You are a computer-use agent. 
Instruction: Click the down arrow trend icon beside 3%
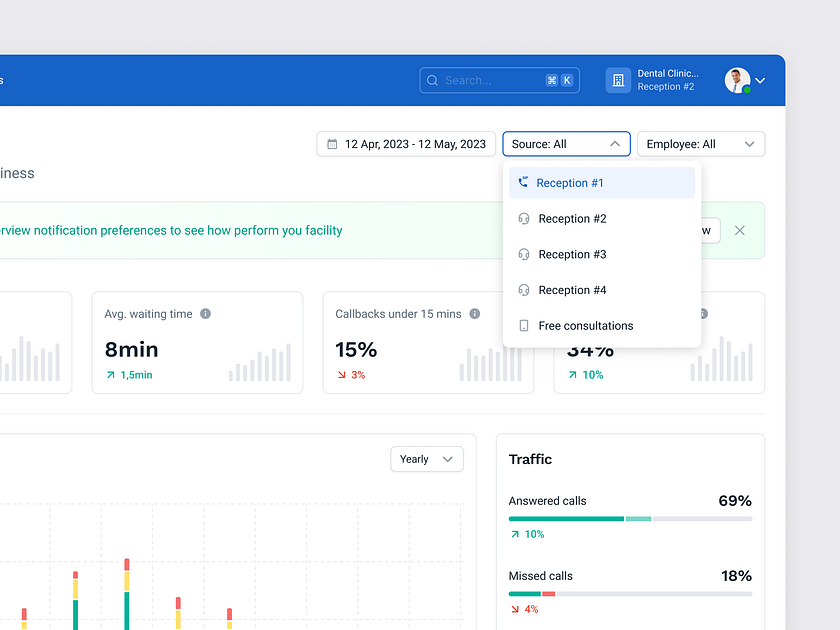tap(342, 375)
